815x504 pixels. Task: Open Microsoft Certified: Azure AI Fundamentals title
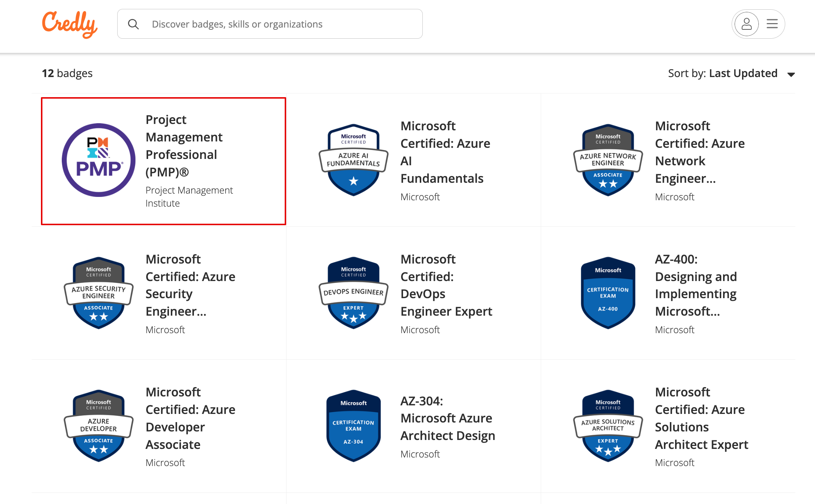pos(445,152)
